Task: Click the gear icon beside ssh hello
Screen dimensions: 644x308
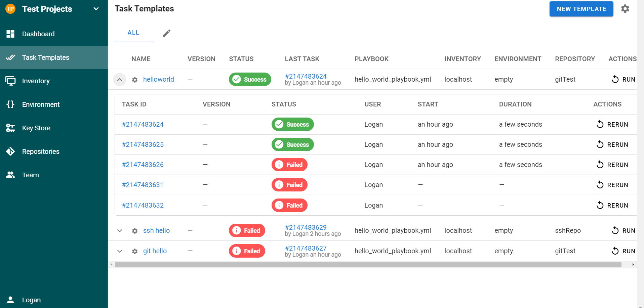Action: [x=134, y=231]
